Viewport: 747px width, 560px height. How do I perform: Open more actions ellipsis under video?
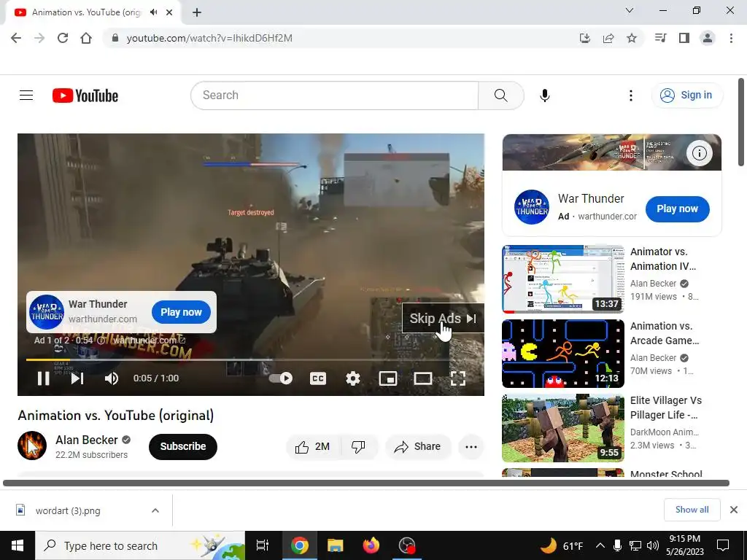point(471,447)
